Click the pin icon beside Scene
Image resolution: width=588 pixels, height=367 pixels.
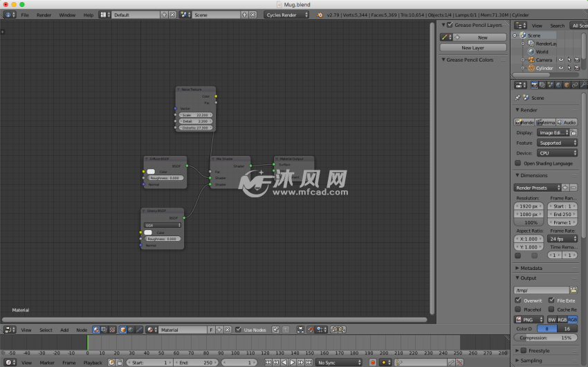click(x=517, y=98)
